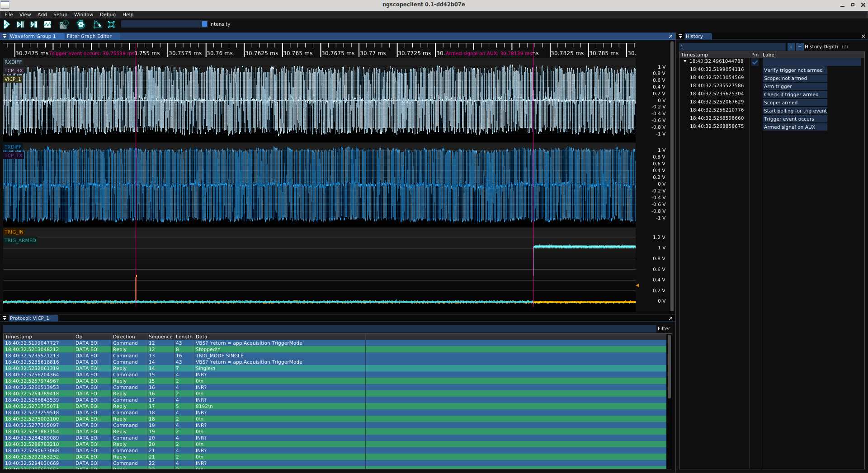Viewport: 868px width, 473px height.
Task: Open the Setup menu
Action: point(60,14)
